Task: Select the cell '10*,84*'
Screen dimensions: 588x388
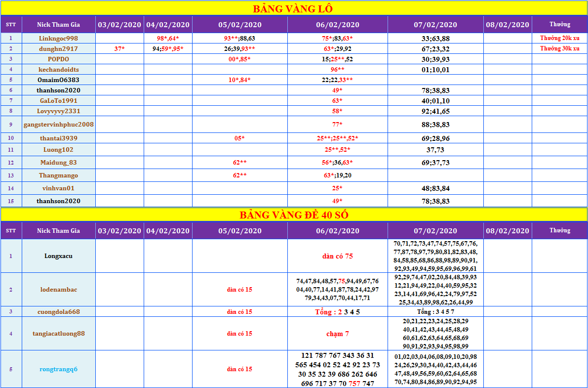Action: click(x=240, y=80)
